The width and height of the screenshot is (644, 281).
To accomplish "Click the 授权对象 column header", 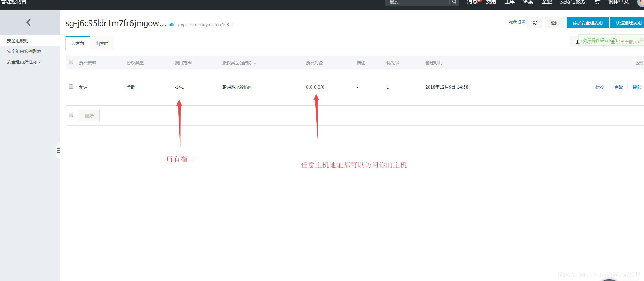I will click(315, 63).
